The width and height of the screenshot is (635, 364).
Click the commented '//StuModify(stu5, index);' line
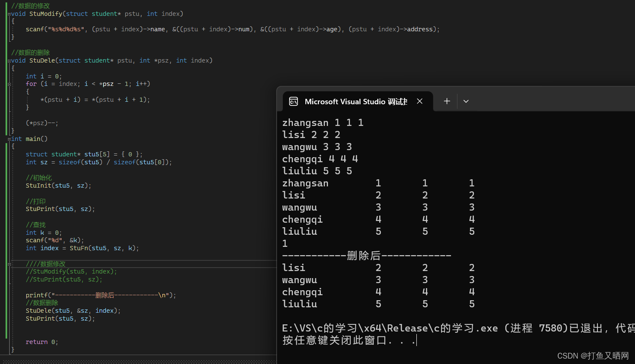pos(71,271)
